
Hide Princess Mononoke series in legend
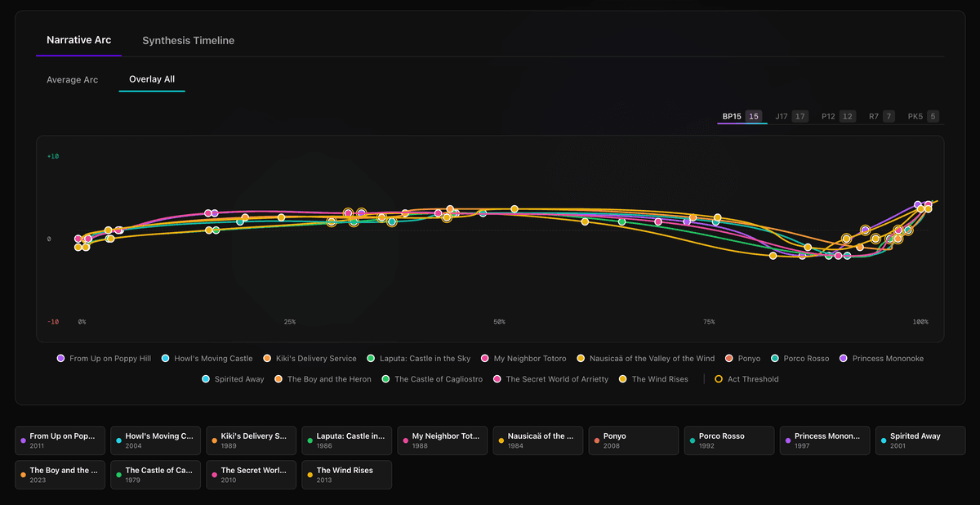[x=888, y=359]
